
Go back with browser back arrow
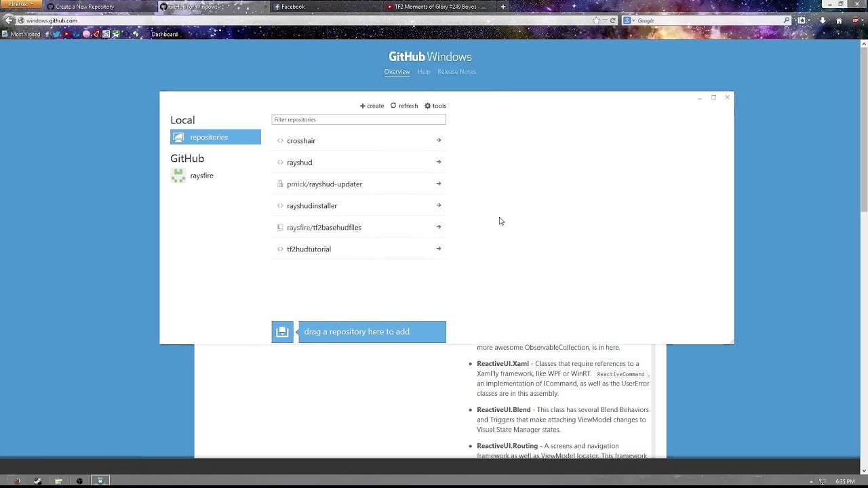pyautogui.click(x=9, y=20)
